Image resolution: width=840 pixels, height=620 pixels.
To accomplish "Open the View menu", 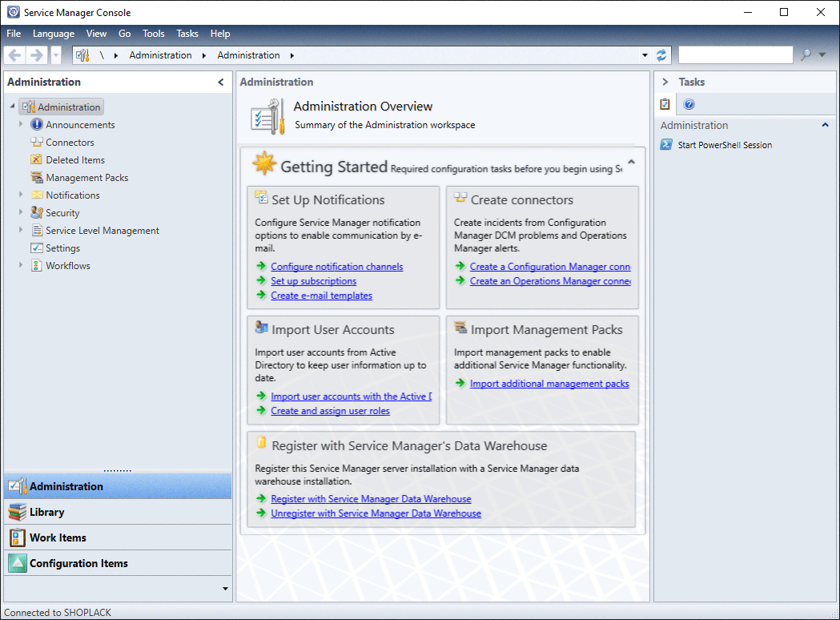I will [x=96, y=33].
